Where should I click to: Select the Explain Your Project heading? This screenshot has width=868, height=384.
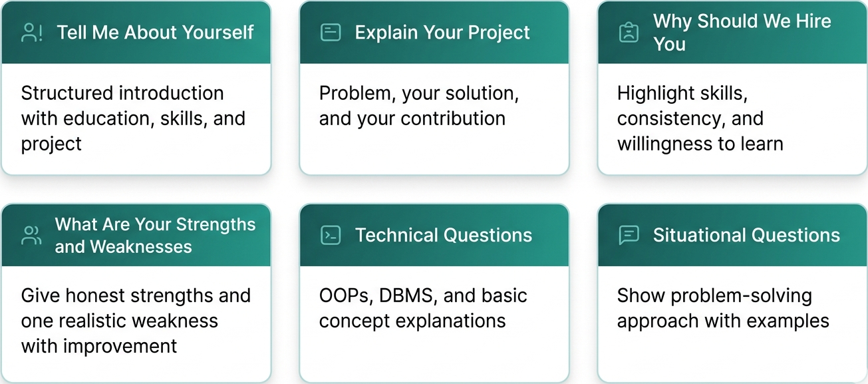(x=442, y=33)
